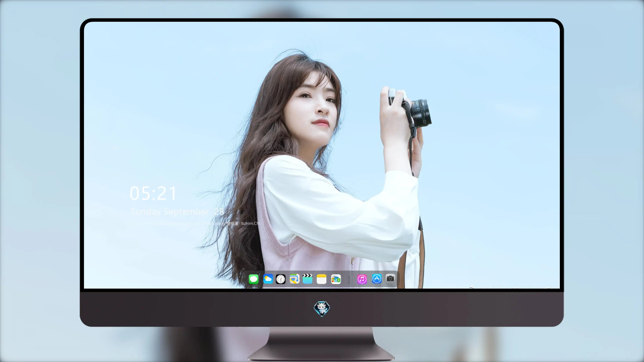The image size is (644, 362).
Task: Open the Weather app in the dock
Action: click(x=268, y=279)
